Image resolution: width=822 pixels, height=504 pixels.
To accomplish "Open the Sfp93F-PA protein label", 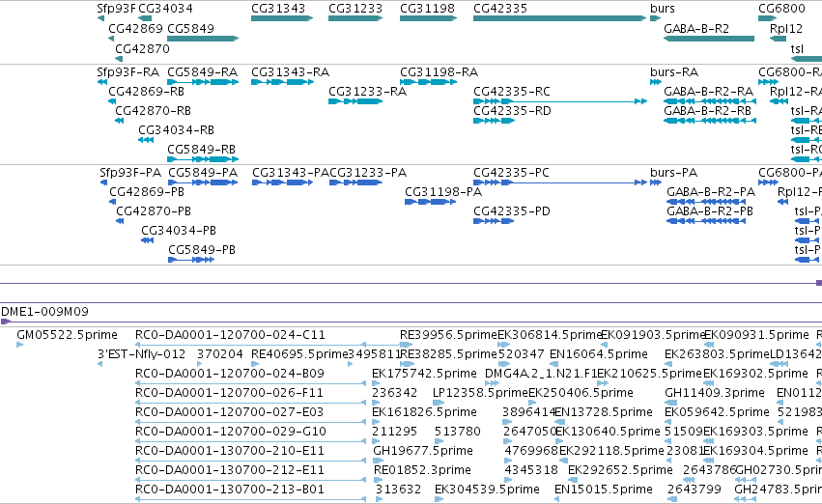I will (130, 173).
